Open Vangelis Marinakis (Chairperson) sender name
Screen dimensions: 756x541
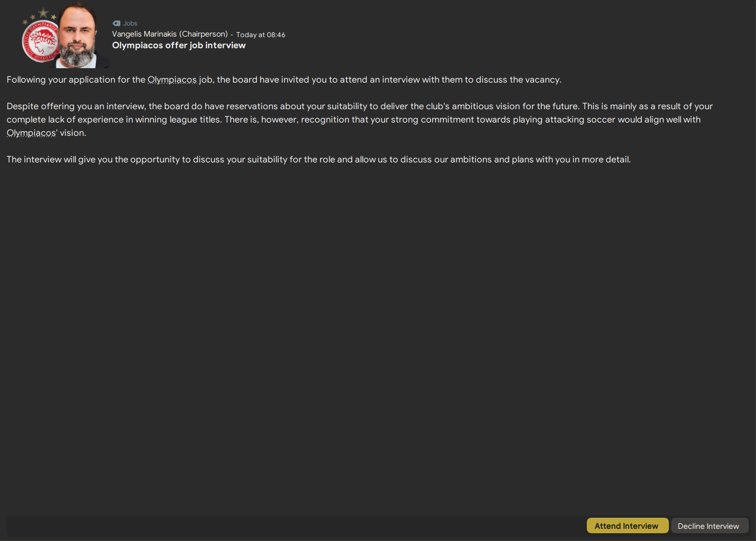170,34
